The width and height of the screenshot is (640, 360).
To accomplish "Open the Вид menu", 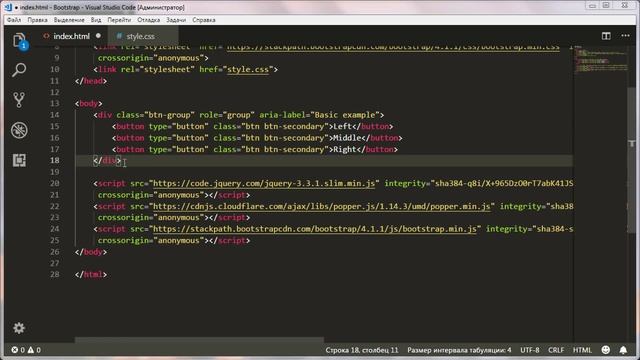I will pos(96,20).
